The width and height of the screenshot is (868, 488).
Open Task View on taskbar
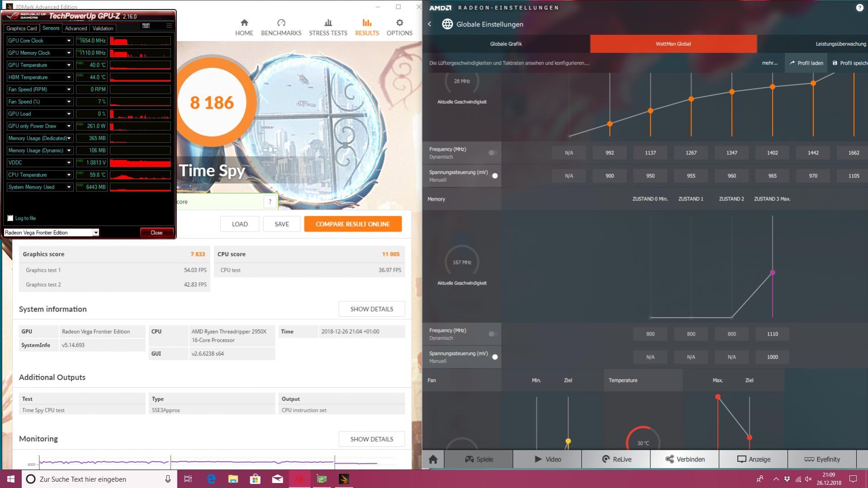(188, 479)
